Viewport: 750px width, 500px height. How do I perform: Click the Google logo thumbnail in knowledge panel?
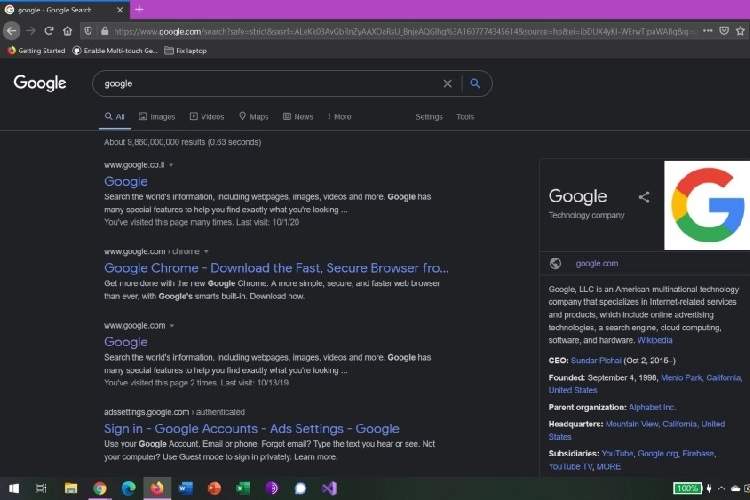(706, 205)
